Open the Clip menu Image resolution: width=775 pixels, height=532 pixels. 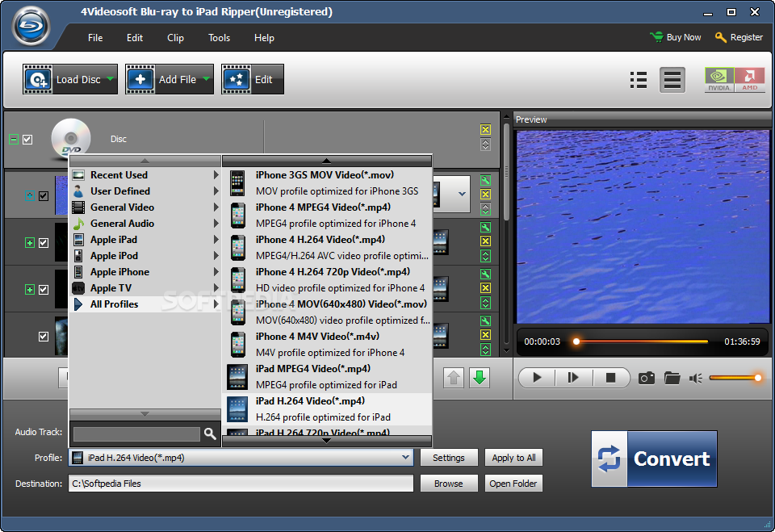click(175, 38)
